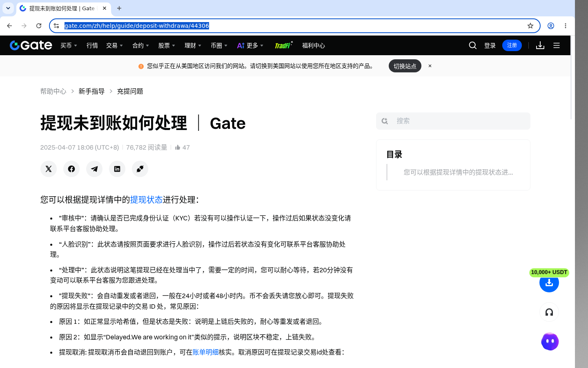Viewport: 588px width, 368px height.
Task: Click the Gate logo in header
Action: pos(31,45)
